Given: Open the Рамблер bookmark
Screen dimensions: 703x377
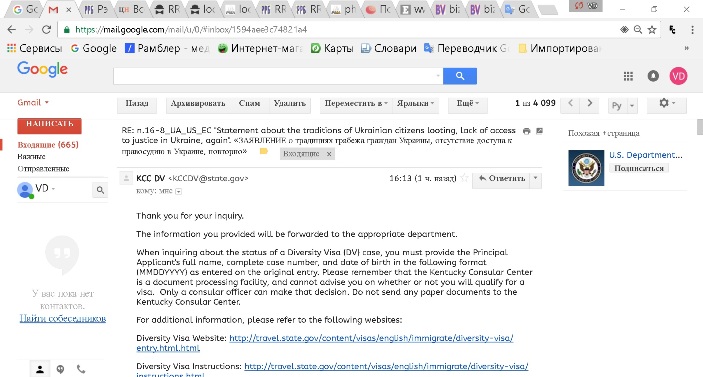Looking at the screenshot, I should [167, 48].
